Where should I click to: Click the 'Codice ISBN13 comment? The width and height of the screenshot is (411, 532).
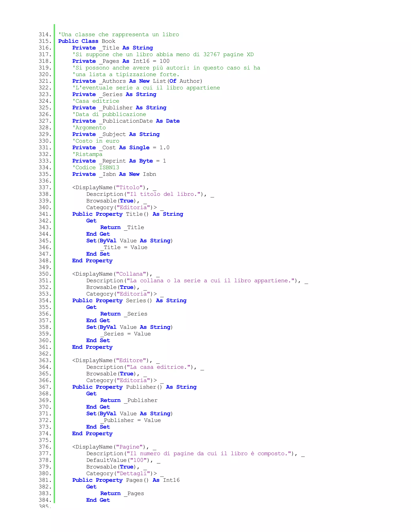click(96, 168)
